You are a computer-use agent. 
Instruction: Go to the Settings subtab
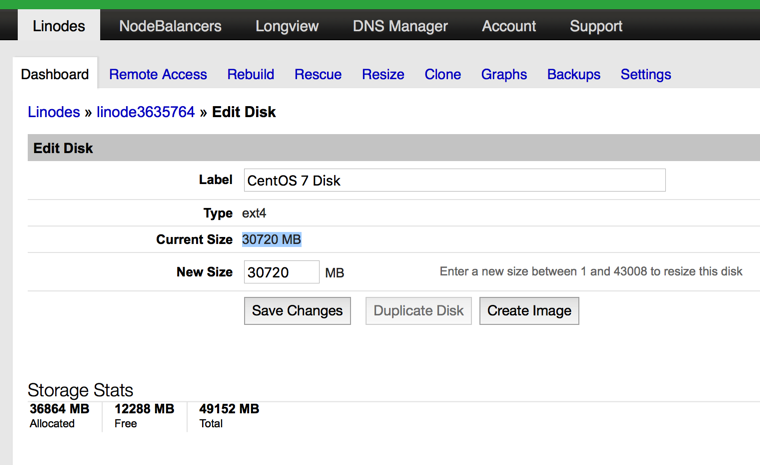[646, 74]
